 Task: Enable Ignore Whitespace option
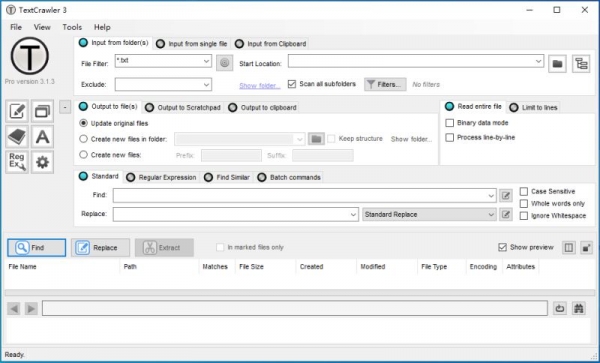[x=524, y=216]
